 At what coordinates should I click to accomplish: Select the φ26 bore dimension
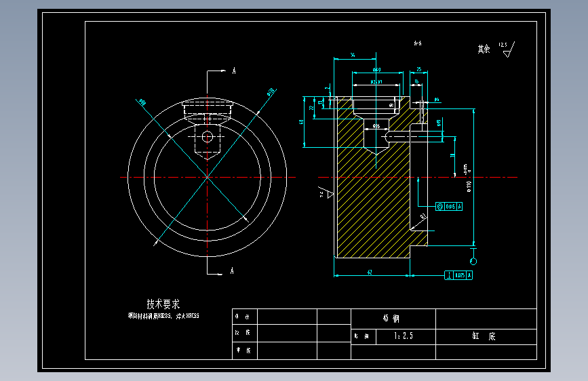[376, 126]
